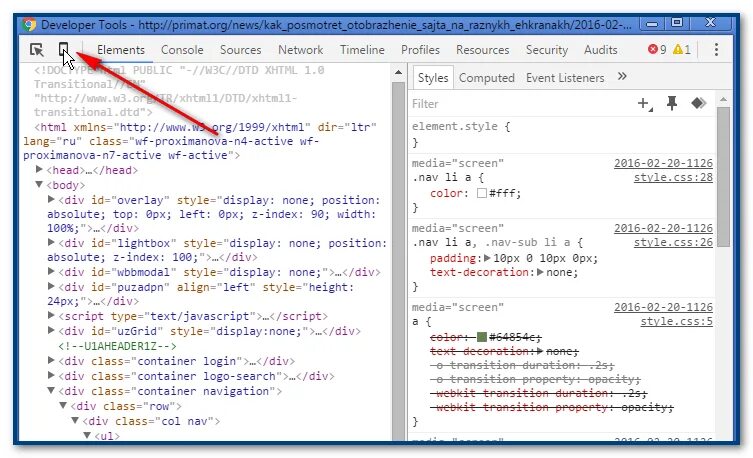The width and height of the screenshot is (753, 458).
Task: Expand the container logo-search div
Action: click(x=51, y=375)
